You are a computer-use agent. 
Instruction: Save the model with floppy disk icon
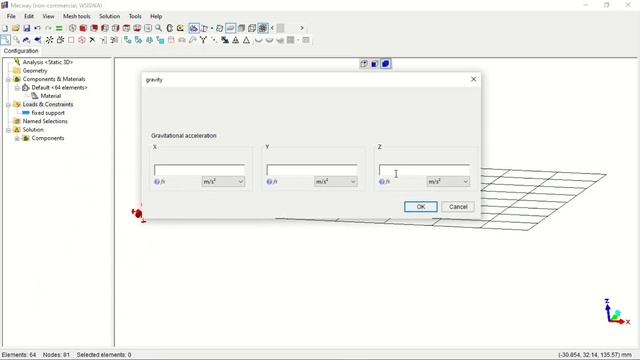tap(27, 28)
